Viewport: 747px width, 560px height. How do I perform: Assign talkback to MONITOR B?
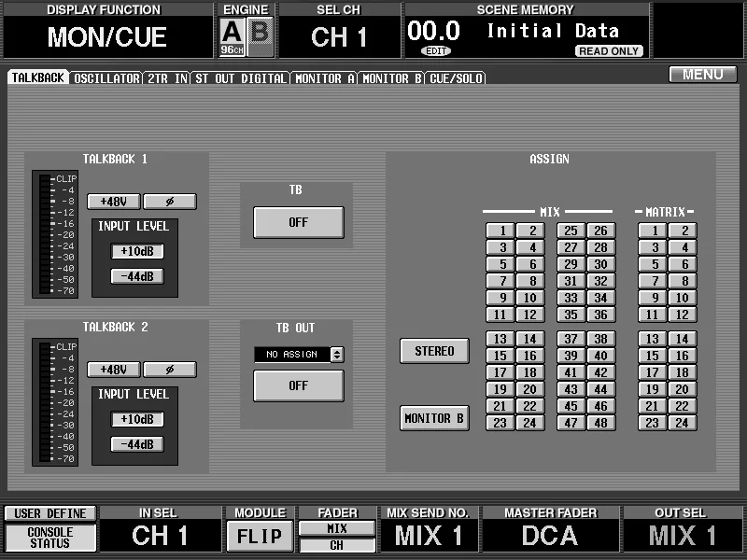[x=434, y=418]
